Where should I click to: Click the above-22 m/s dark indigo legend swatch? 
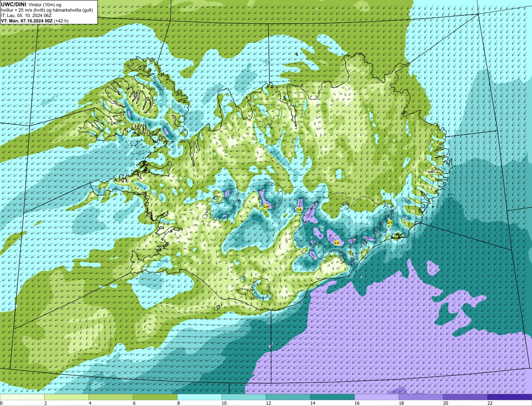point(510,397)
